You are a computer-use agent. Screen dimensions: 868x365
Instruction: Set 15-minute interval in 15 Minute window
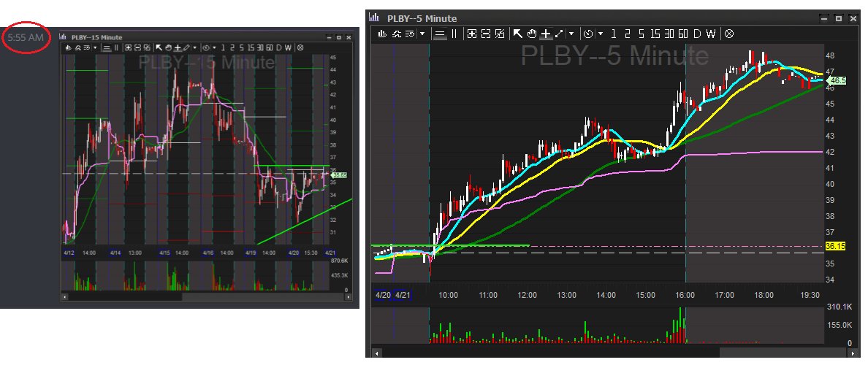point(251,47)
